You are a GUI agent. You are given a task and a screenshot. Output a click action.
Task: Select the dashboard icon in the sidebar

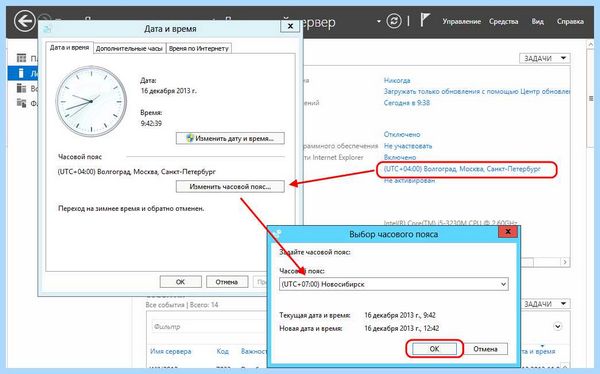[21, 58]
